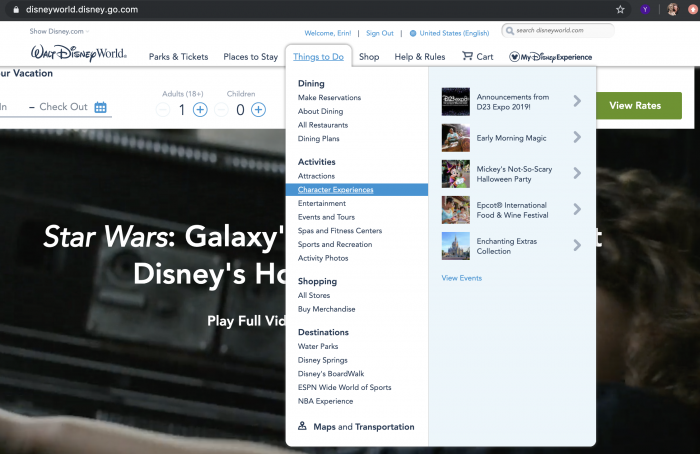Screen dimensions: 700x454
Task: Click the Destinations section heading
Action: [x=323, y=332]
